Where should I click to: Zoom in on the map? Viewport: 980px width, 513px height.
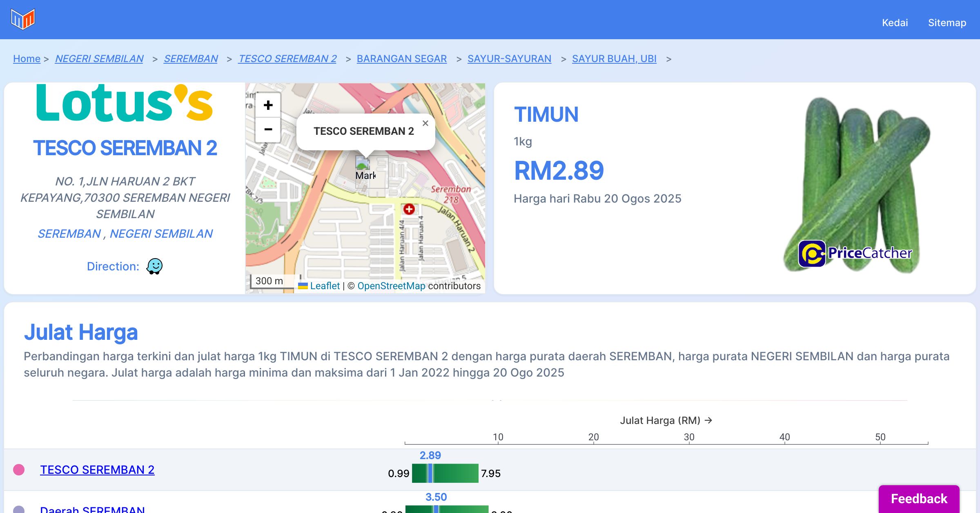[x=268, y=105]
